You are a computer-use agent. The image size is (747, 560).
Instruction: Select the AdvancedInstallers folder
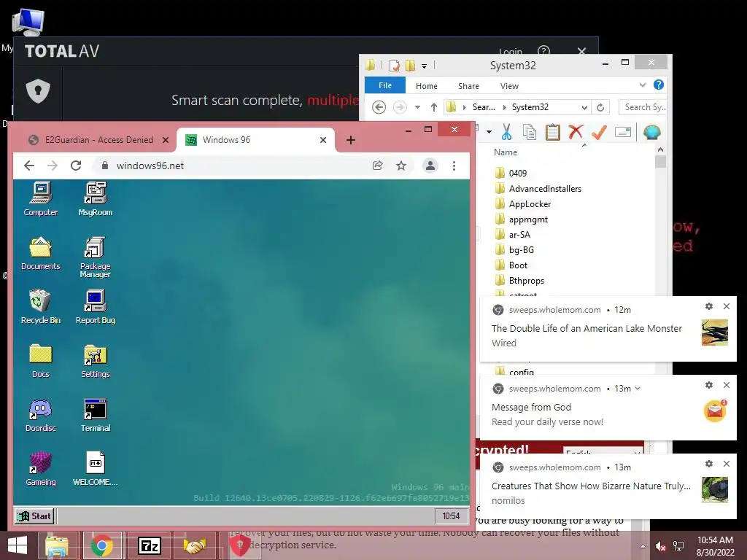point(538,189)
